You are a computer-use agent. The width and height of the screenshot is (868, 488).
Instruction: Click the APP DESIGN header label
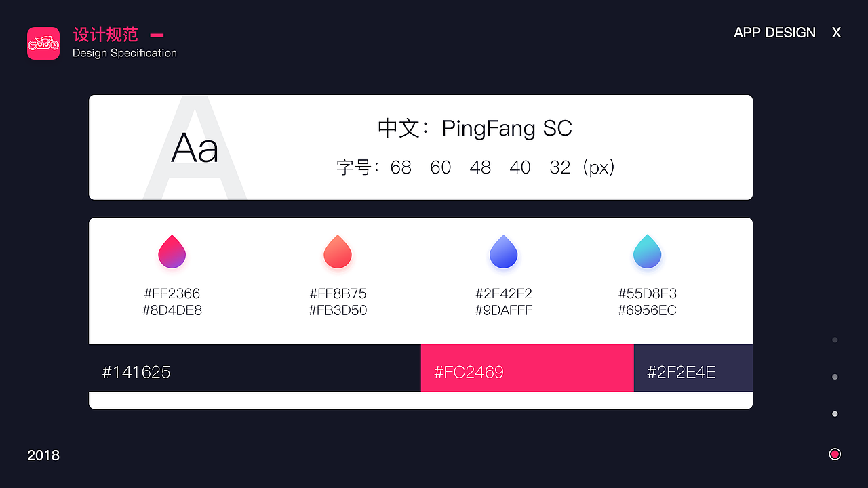pyautogui.click(x=774, y=33)
